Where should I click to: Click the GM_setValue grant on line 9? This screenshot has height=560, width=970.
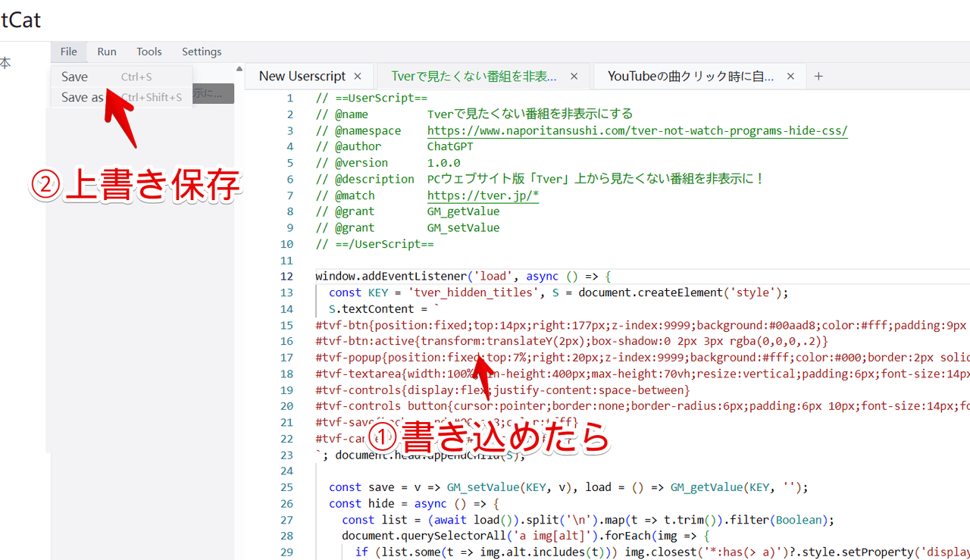[x=463, y=228]
